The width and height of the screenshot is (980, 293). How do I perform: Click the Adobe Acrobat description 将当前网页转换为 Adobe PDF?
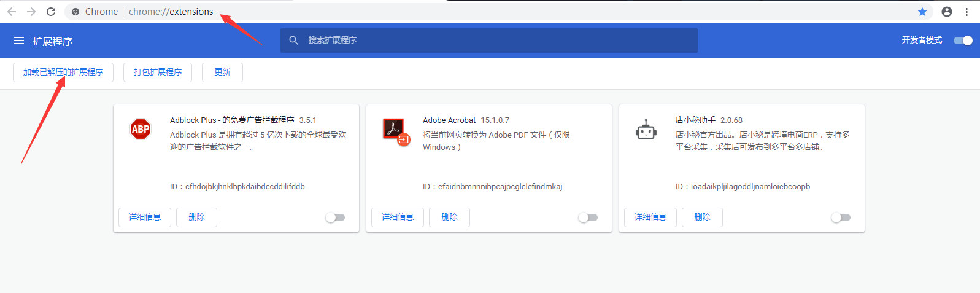coord(496,141)
